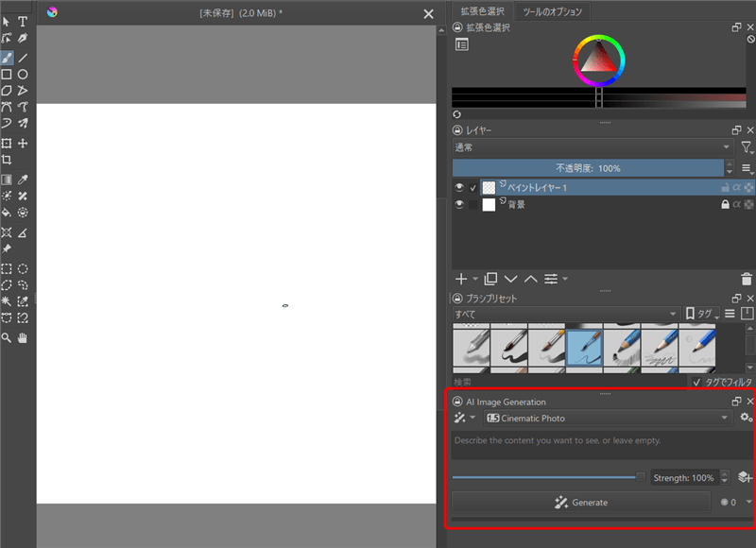Select the Fill tool in the toolbox
Image resolution: width=756 pixels, height=548 pixels.
8,212
